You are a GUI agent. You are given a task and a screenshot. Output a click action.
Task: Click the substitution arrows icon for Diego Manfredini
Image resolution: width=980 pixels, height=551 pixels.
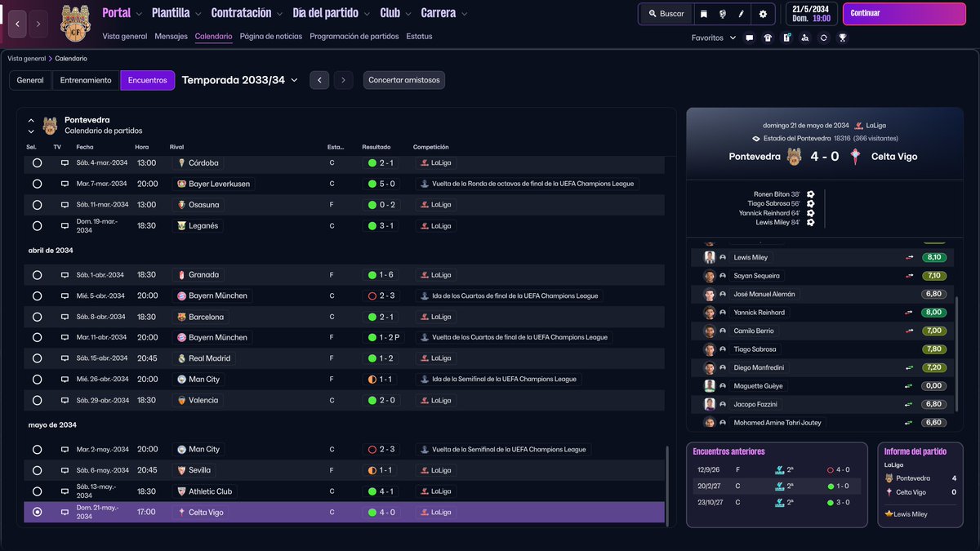[x=909, y=368]
